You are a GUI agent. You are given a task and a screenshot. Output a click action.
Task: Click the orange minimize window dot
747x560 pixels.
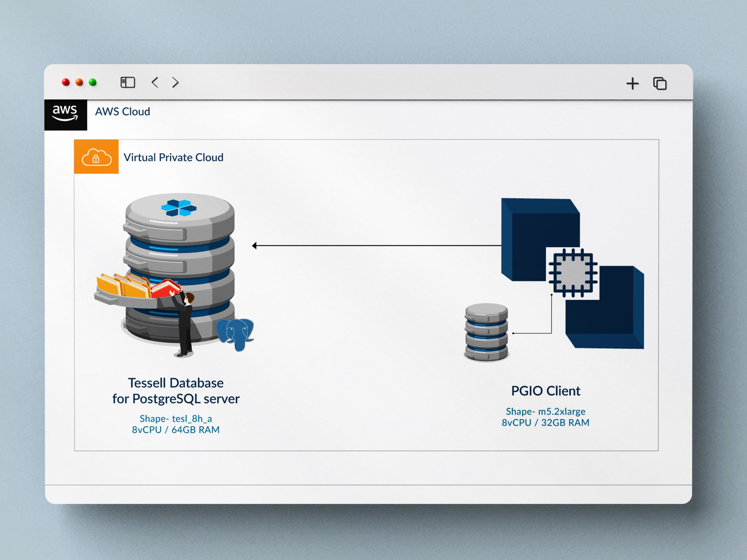click(79, 82)
